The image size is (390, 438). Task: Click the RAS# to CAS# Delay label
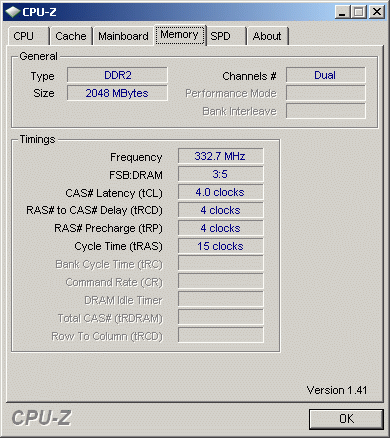click(x=94, y=210)
